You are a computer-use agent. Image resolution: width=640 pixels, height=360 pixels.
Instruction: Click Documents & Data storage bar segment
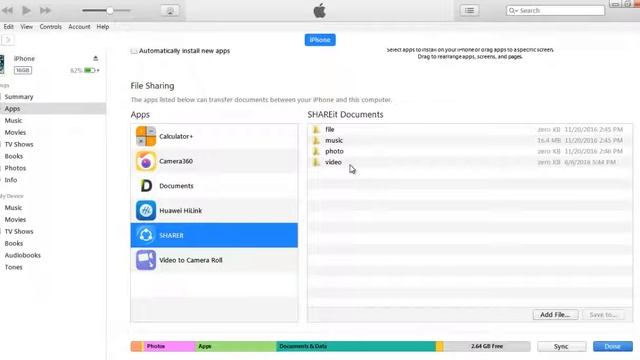click(356, 346)
